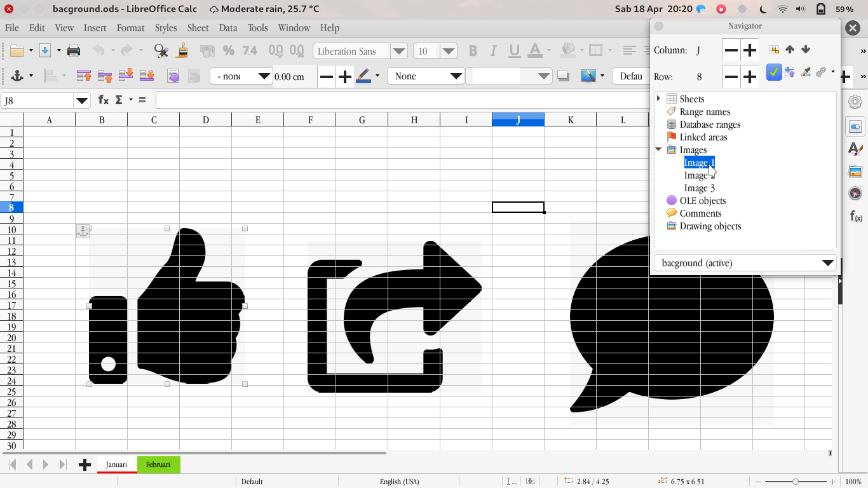
Task: Open the Gallery icon in the right sidebar
Action: pos(856,171)
